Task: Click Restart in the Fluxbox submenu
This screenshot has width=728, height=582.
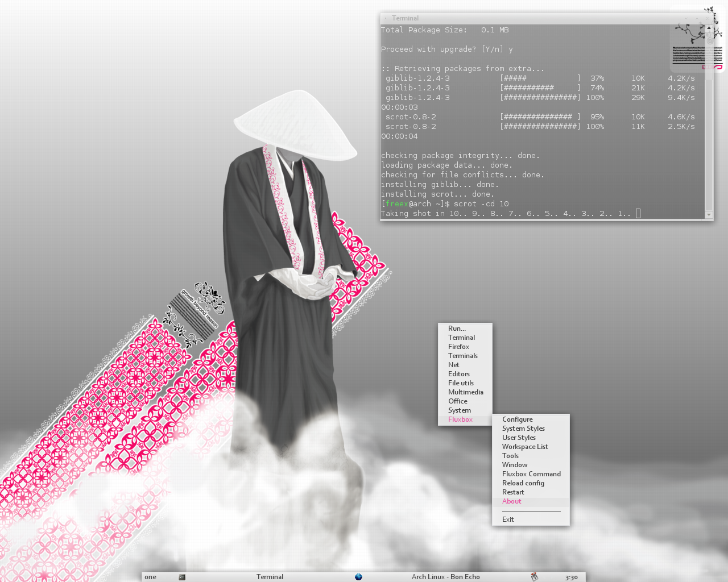Action: pos(531,492)
